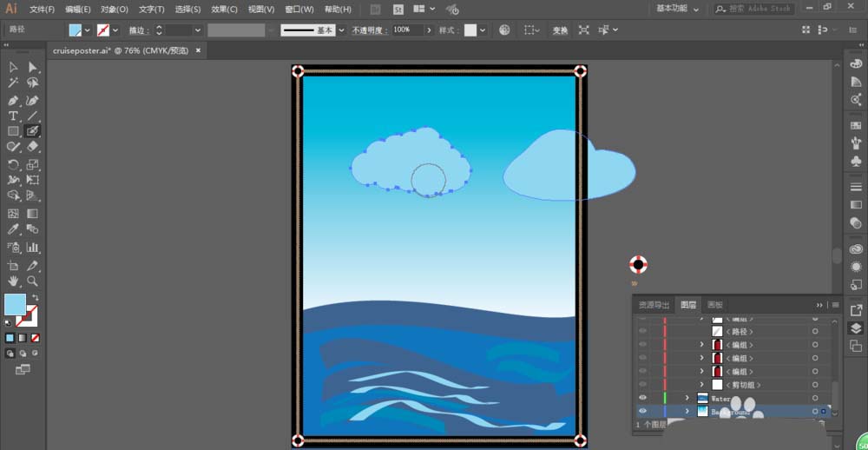Swap fill and stroke colors
868x450 pixels.
tap(35, 298)
